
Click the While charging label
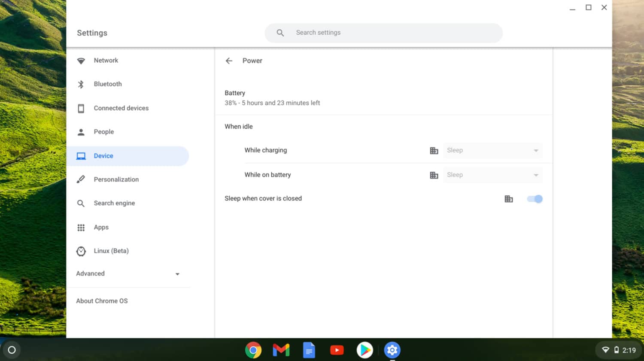(266, 150)
